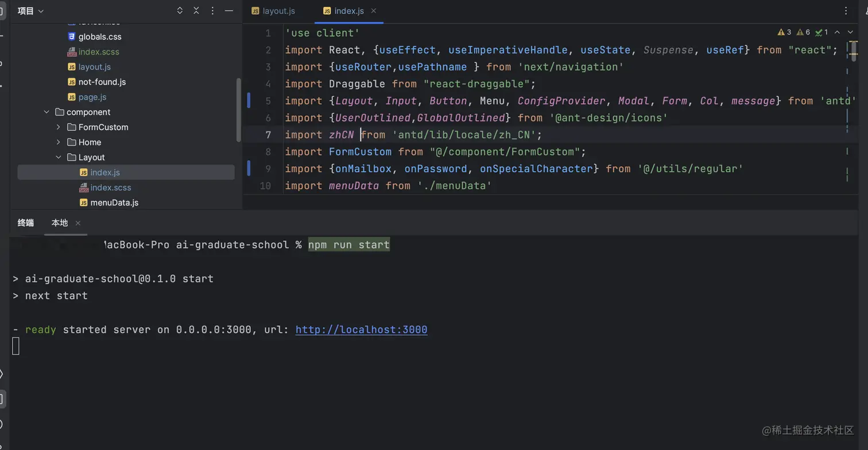Screen dimensions: 868x450
Task: Open the 项目 view dropdown
Action: tap(30, 11)
